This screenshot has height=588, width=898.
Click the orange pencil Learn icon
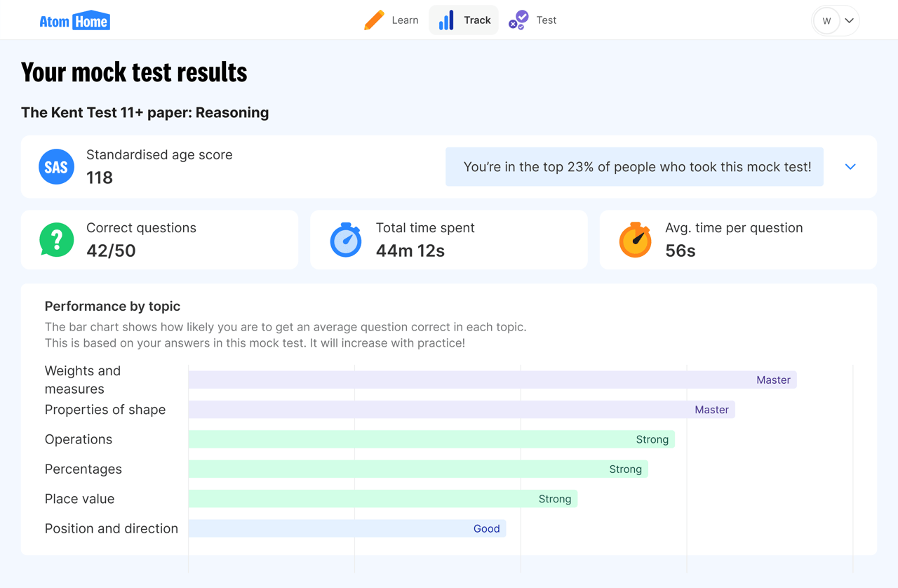[374, 20]
